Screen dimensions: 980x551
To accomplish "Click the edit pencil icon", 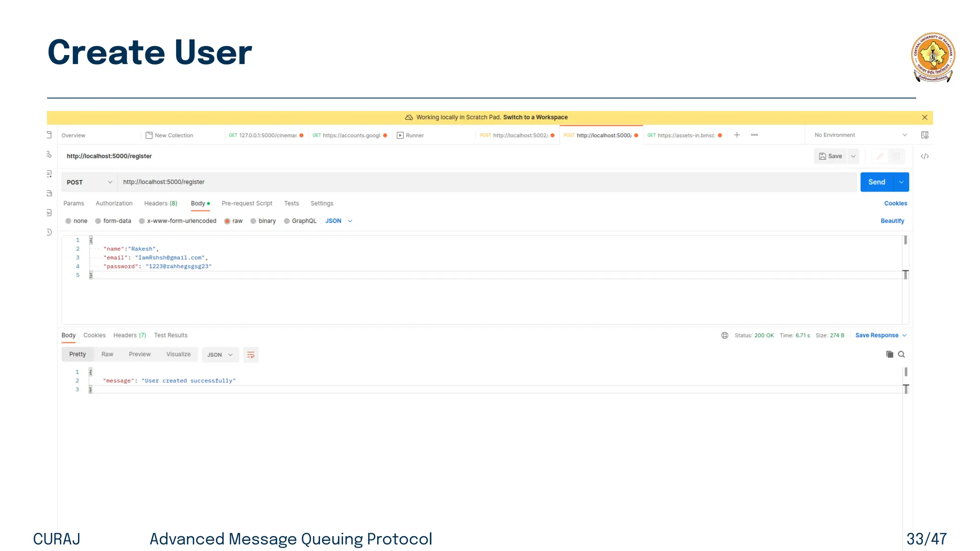I will pos(880,156).
